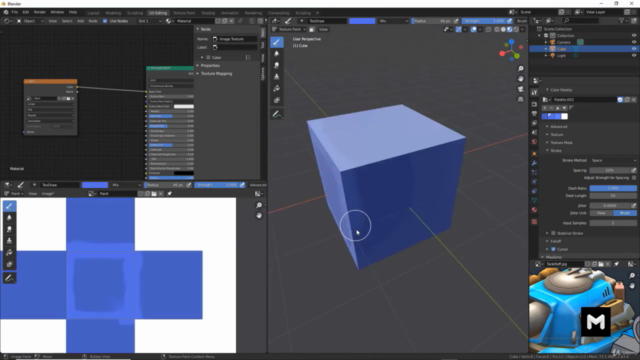The height and width of the screenshot is (360, 640).
Task: Toggle the Jitter Unit Brush option
Action: pyautogui.click(x=625, y=213)
